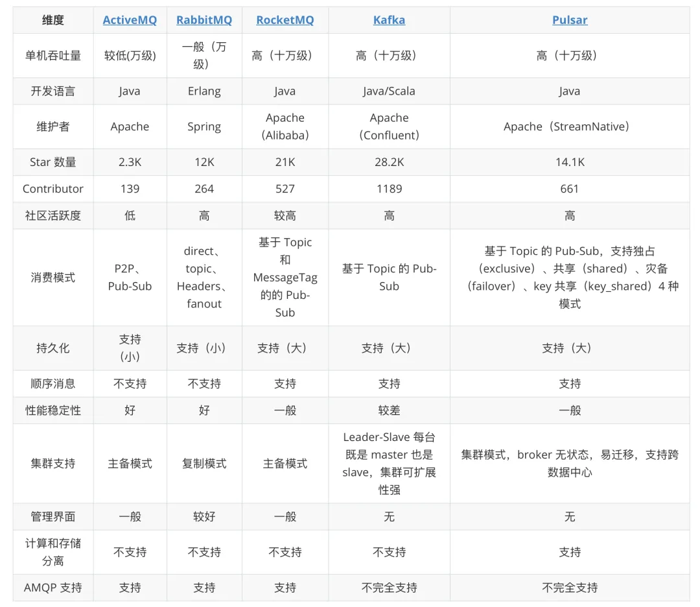Screen dimensions: 700x607
Task: Select the 维度 header cell
Action: 53,20
